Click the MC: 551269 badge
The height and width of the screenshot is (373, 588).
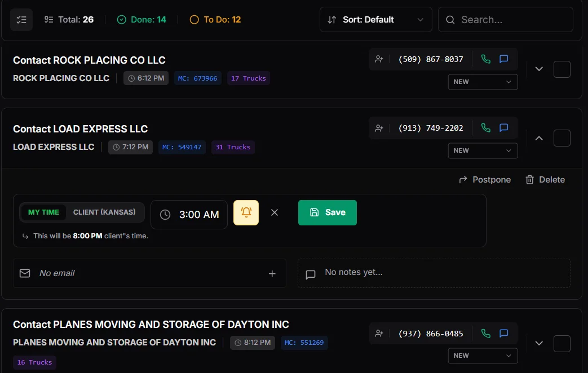click(x=304, y=343)
